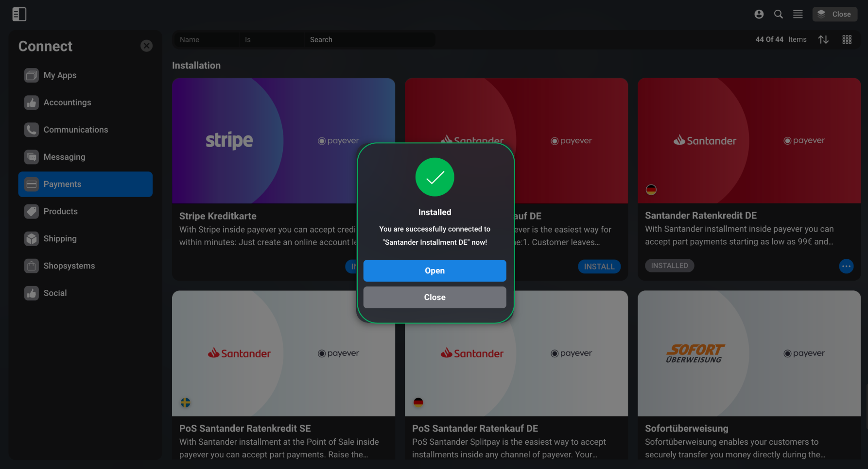Click Open in the Installed dialog
Screen dimensions: 868x469
pos(435,271)
